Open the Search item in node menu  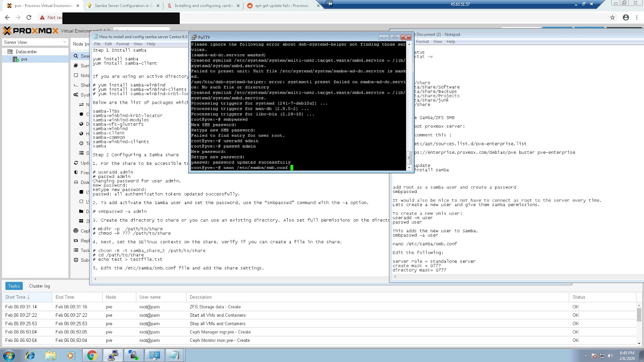coord(82,56)
